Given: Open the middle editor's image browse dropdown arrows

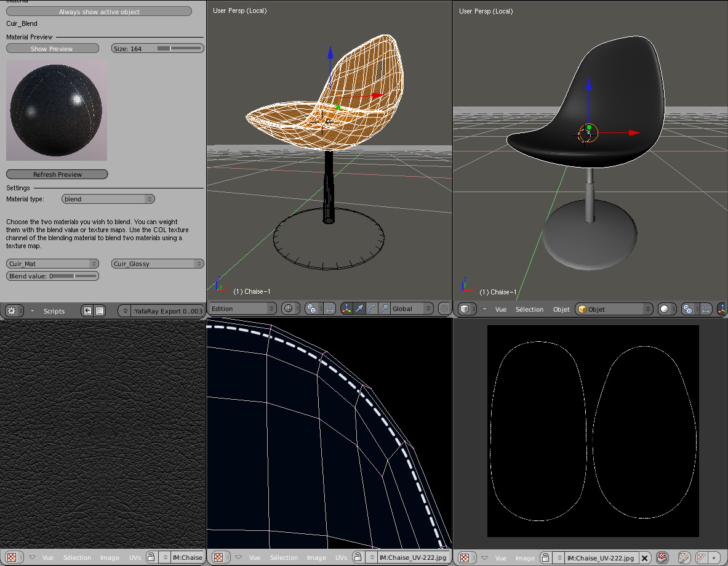Looking at the screenshot, I should 372,557.
